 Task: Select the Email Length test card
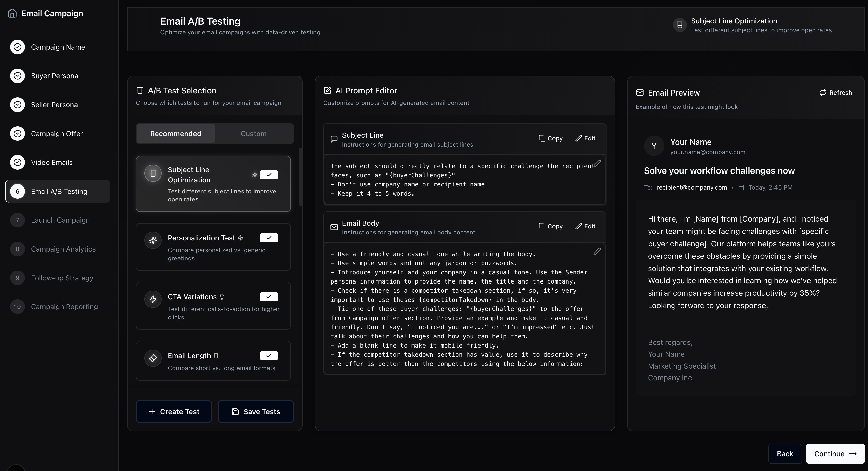213,360
